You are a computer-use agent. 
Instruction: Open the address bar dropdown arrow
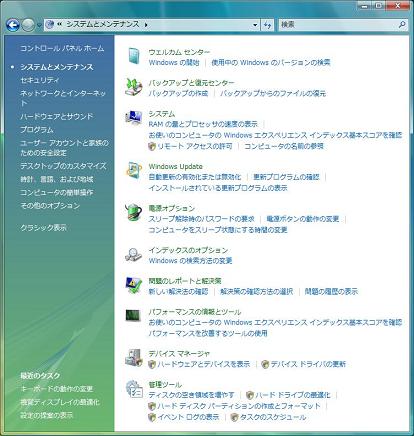(255, 25)
